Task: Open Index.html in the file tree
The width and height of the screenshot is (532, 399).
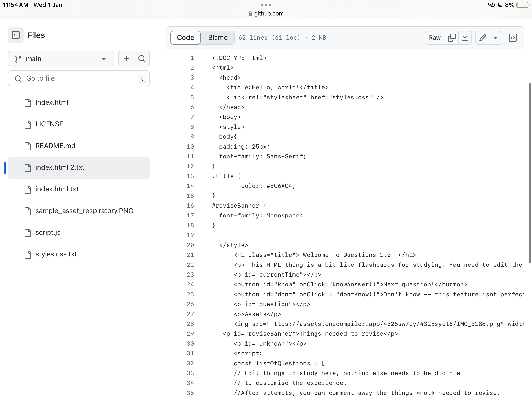Action: (x=79, y=102)
